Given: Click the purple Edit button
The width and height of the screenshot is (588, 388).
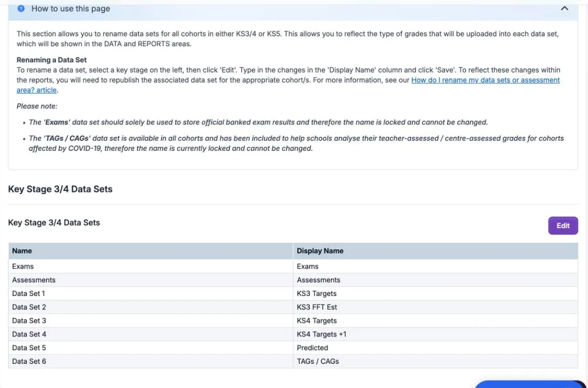Looking at the screenshot, I should pyautogui.click(x=563, y=226).
